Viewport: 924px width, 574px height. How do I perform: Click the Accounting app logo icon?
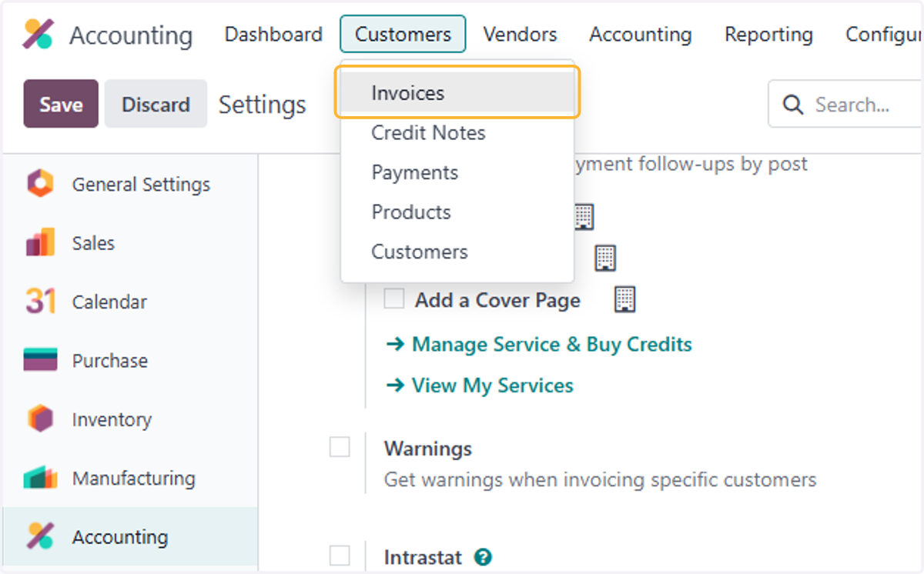coord(38,35)
